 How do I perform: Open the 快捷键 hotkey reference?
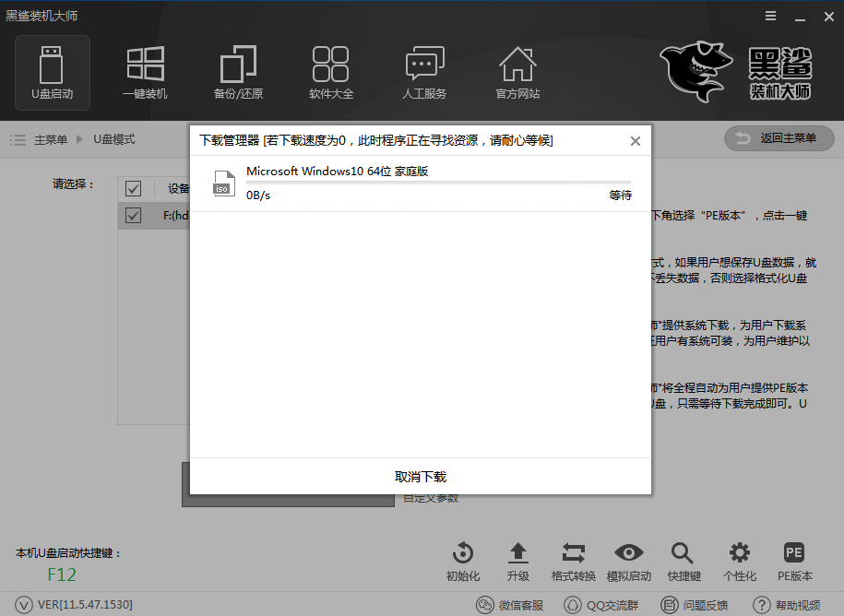pyautogui.click(x=684, y=561)
